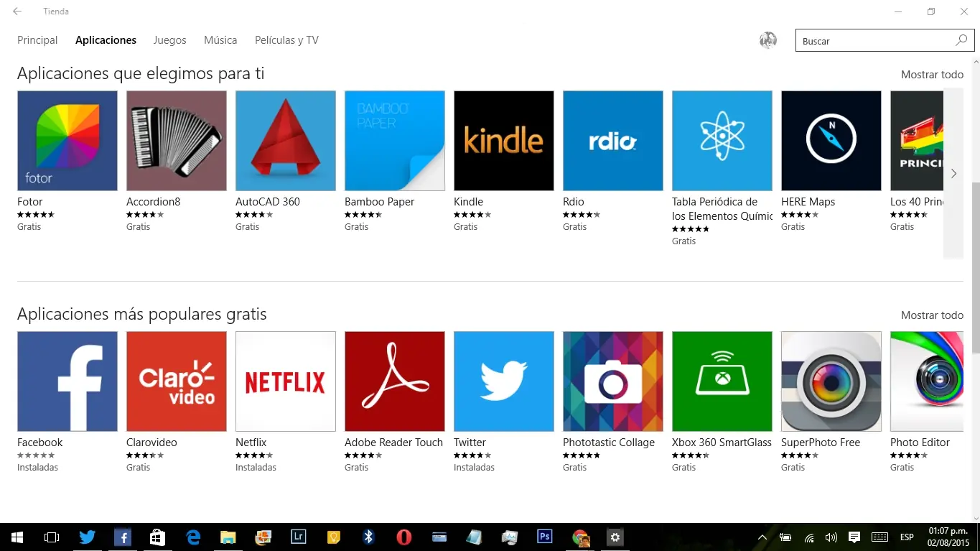
Task: Open the Facebook app tile
Action: (x=67, y=381)
